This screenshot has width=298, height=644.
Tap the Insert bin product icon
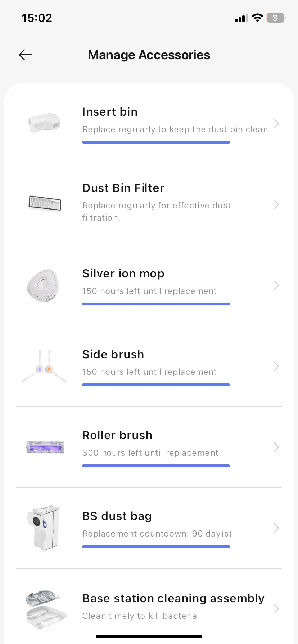(44, 123)
